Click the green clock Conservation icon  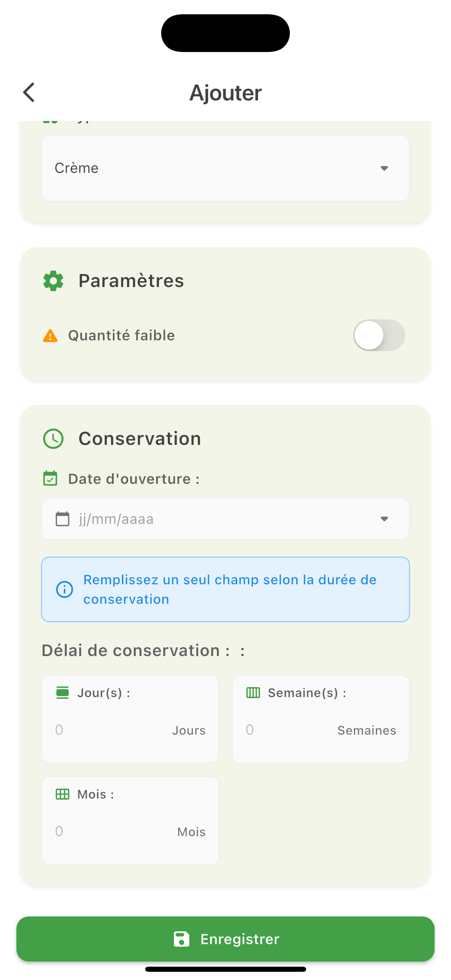click(53, 439)
